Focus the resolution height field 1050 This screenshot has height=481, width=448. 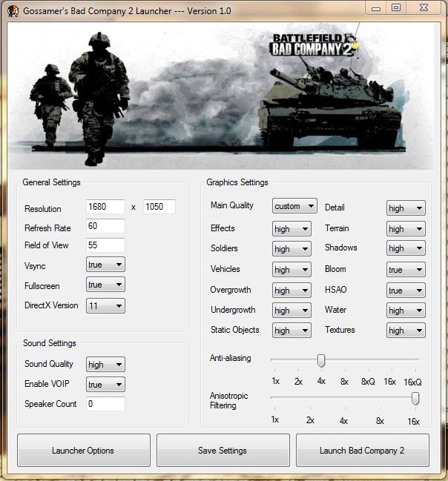(159, 207)
